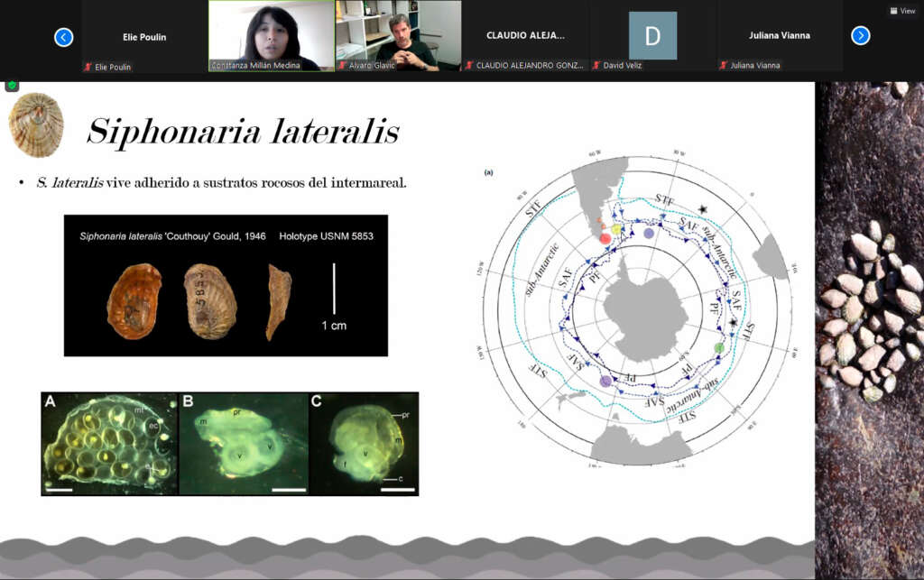The height and width of the screenshot is (580, 924).
Task: Open the View layout button
Action: click(902, 11)
